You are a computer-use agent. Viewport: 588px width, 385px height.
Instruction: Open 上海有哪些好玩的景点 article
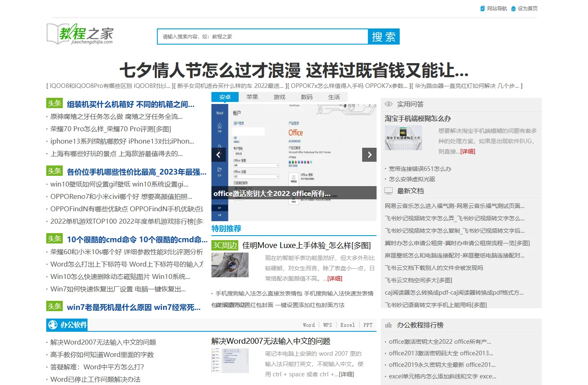pos(116,154)
